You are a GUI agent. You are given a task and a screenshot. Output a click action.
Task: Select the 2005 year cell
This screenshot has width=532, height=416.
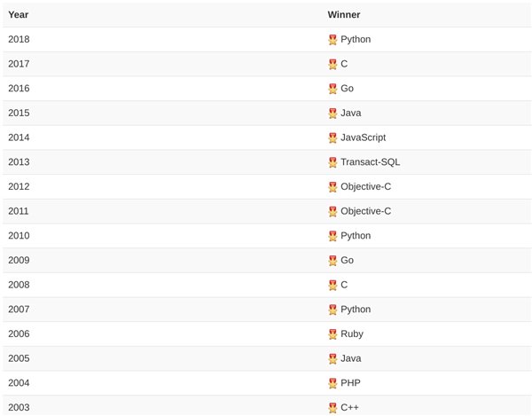(19, 358)
